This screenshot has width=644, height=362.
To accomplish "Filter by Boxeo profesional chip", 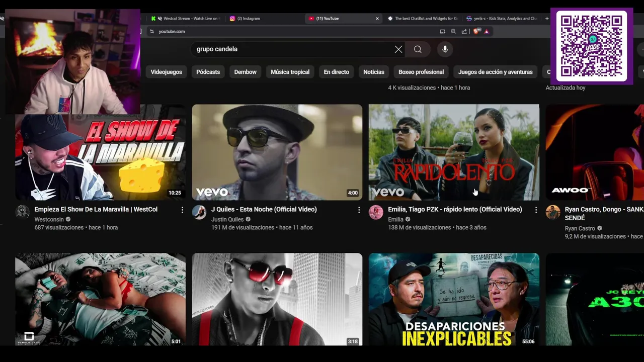I will (421, 72).
